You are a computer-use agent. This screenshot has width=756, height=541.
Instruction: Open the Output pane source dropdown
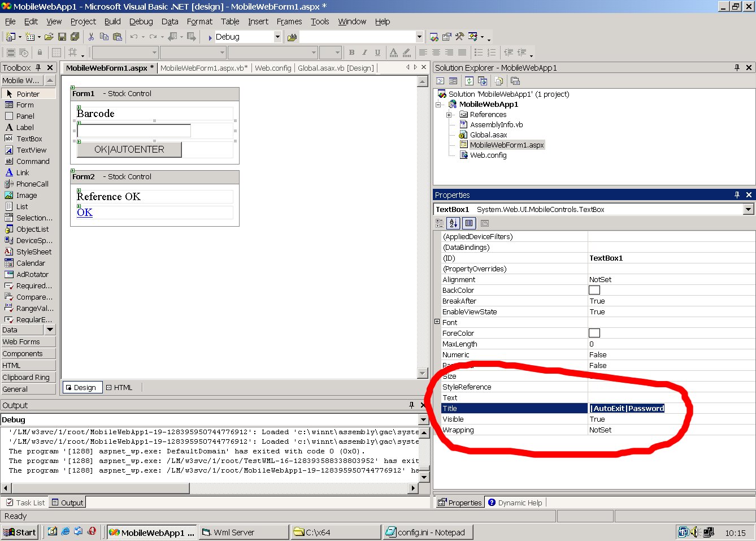tap(424, 419)
